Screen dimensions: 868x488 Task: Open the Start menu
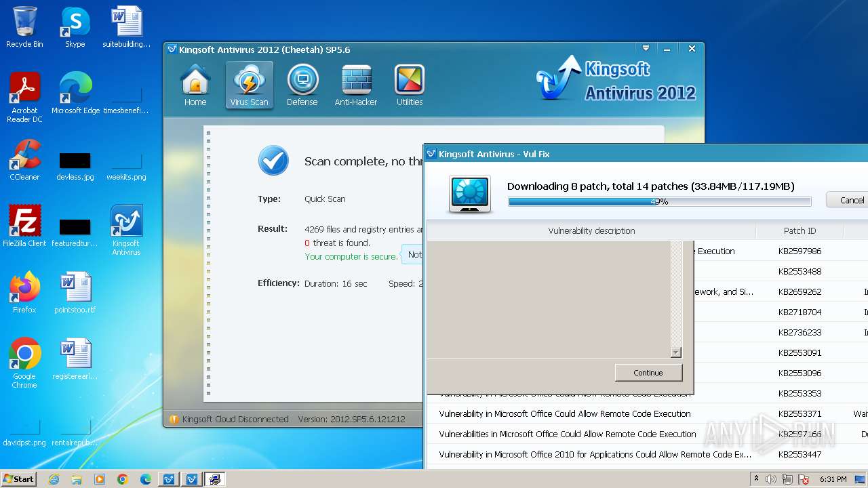pyautogui.click(x=19, y=479)
